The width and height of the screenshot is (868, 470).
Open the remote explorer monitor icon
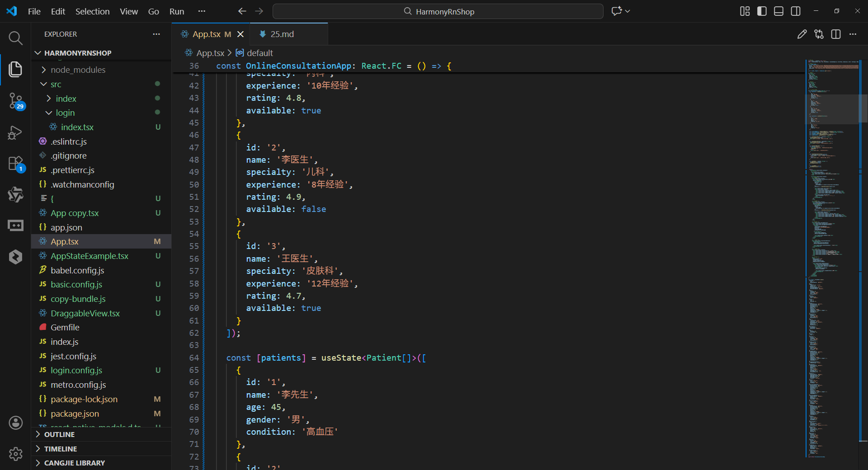(x=15, y=226)
